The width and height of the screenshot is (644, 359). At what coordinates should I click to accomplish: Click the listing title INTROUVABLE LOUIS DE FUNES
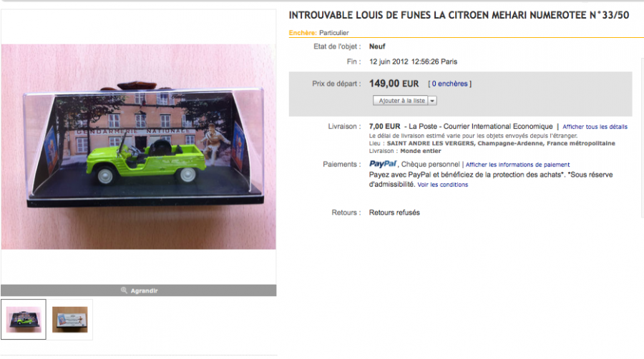[459, 15]
